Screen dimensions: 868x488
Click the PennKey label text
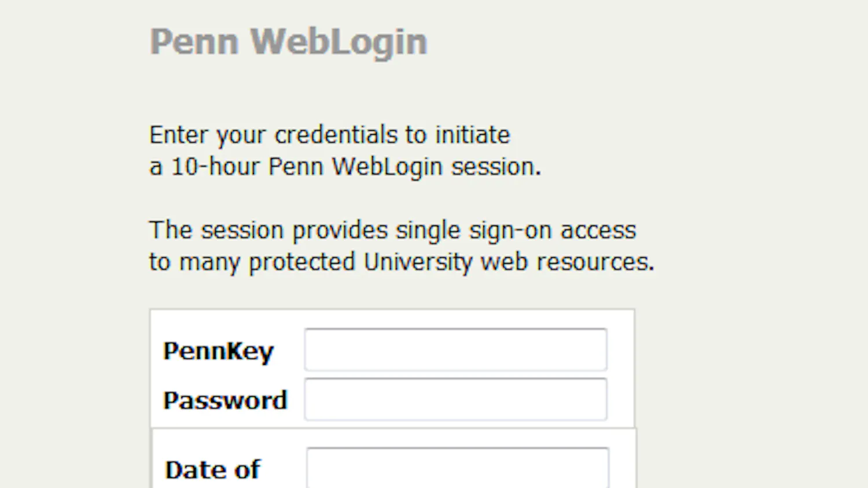[218, 350]
